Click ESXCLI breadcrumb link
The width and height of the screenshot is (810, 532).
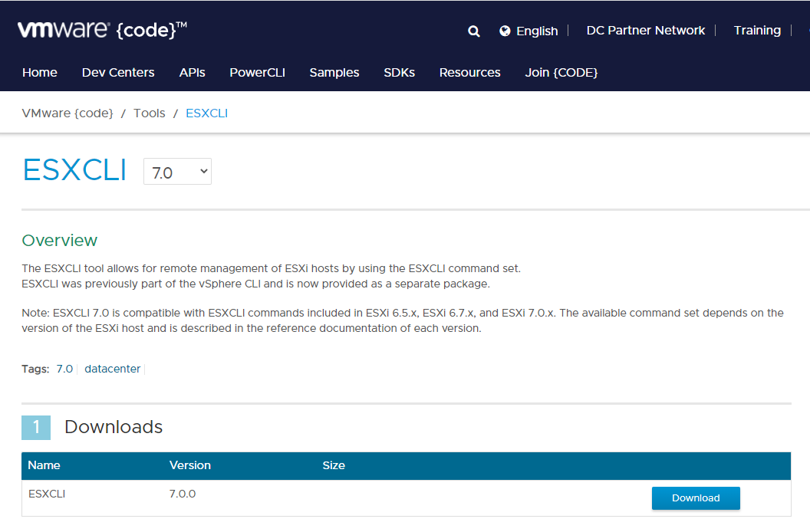pyautogui.click(x=206, y=113)
